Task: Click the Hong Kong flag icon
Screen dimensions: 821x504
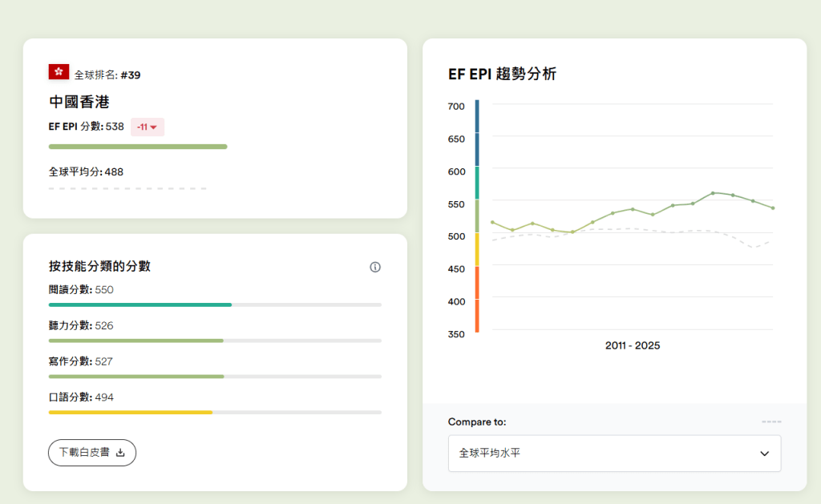Action: (x=59, y=72)
